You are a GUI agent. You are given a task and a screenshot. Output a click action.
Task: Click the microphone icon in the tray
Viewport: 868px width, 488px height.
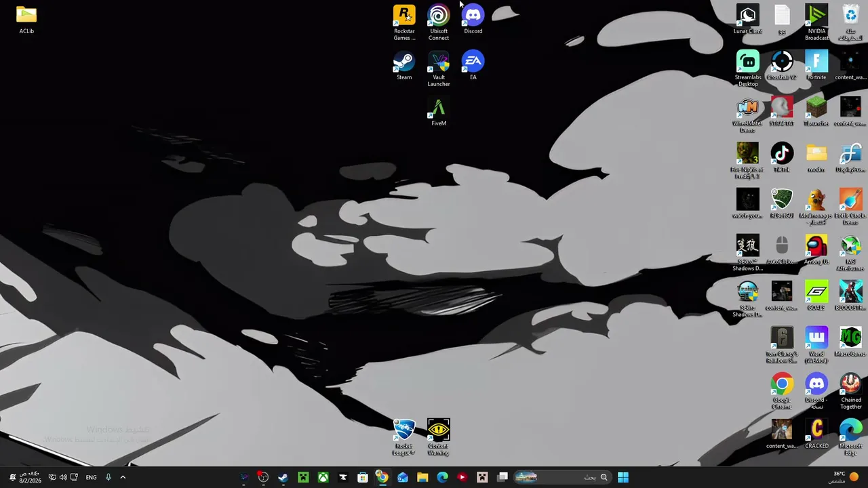pos(108,477)
